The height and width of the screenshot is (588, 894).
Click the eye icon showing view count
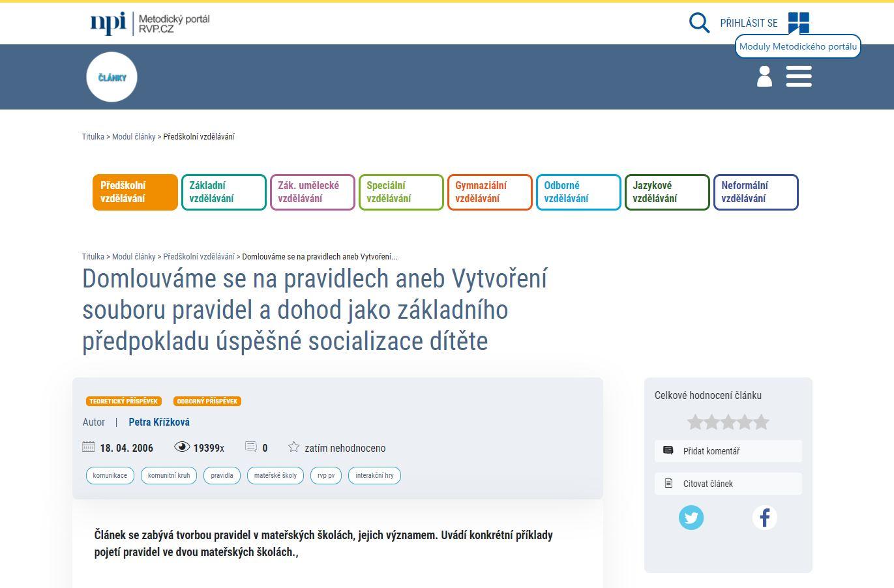[x=183, y=448]
